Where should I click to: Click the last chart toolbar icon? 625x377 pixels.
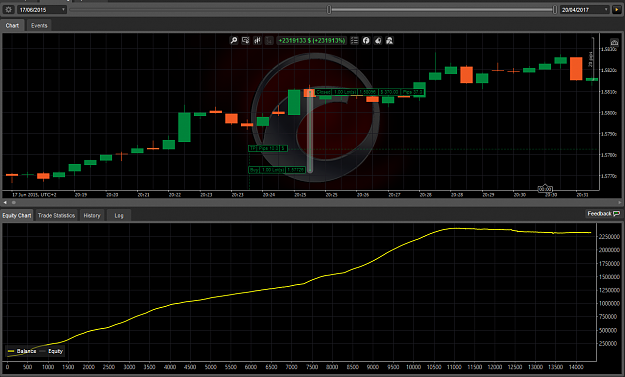[x=389, y=41]
